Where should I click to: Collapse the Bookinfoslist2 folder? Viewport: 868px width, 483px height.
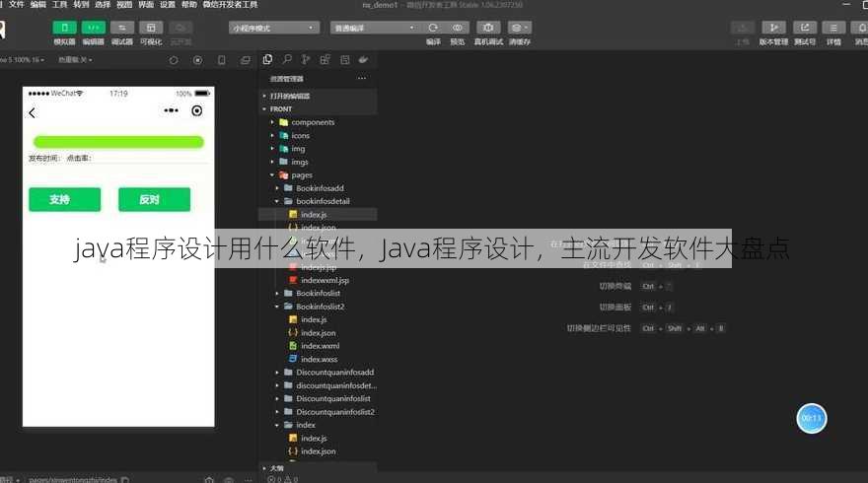click(318, 307)
